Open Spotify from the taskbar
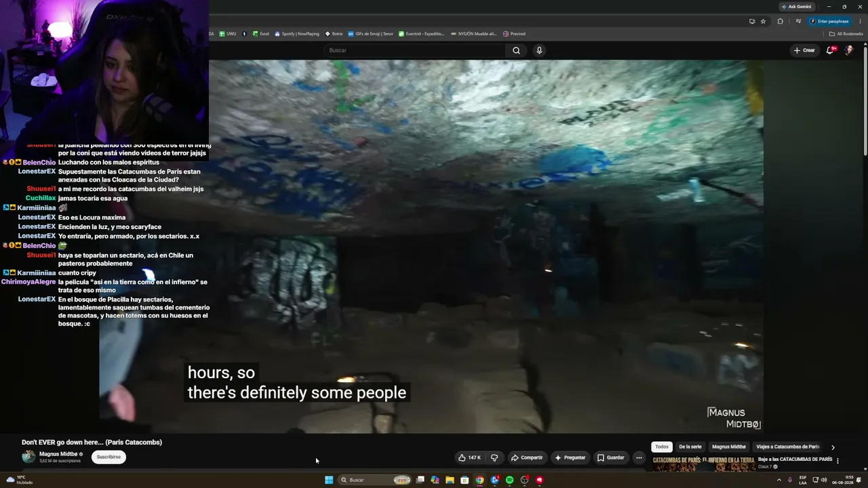The height and width of the screenshot is (488, 868). coord(509,480)
